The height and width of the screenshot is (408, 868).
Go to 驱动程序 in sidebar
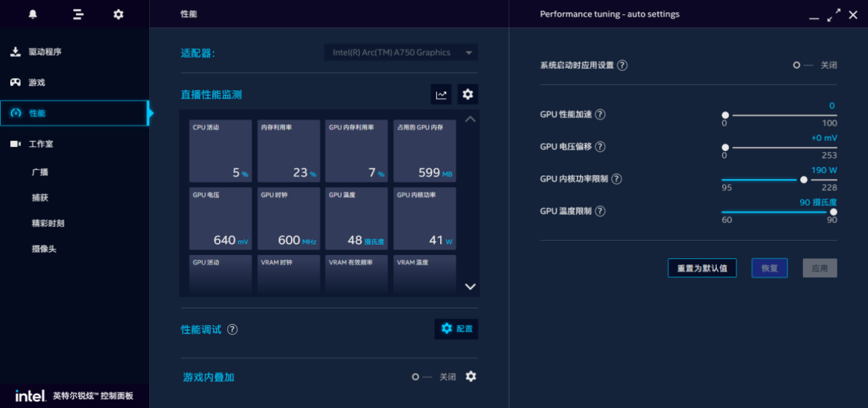point(45,52)
